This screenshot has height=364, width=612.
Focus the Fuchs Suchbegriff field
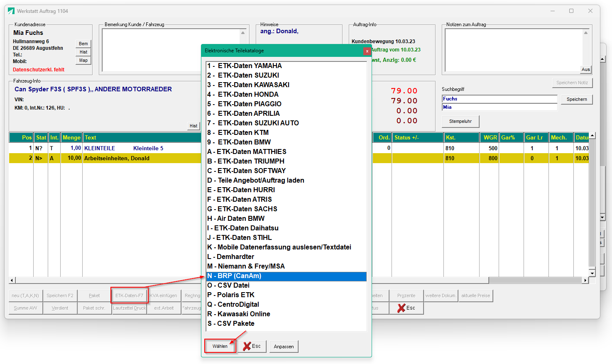coord(499,99)
